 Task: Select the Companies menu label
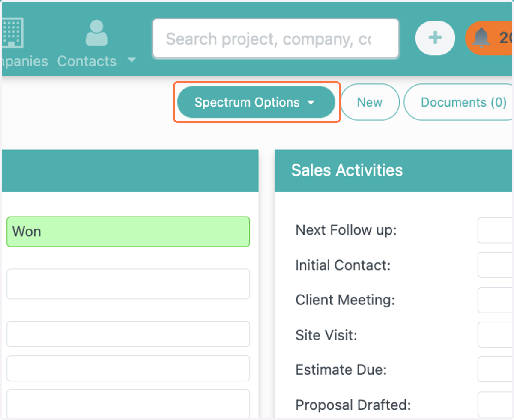24,61
